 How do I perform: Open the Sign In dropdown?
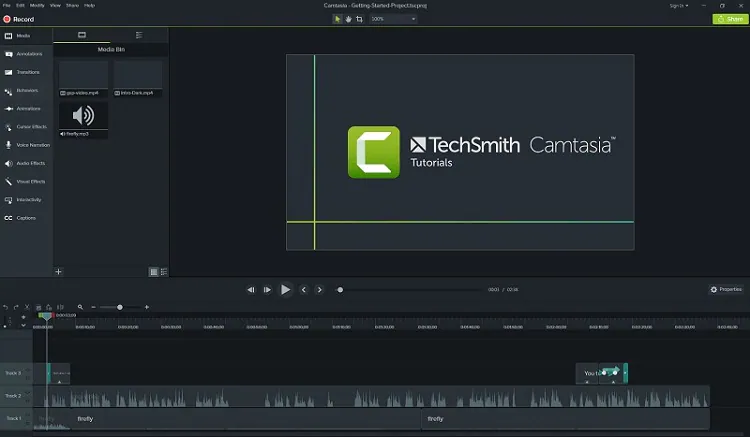(x=679, y=6)
